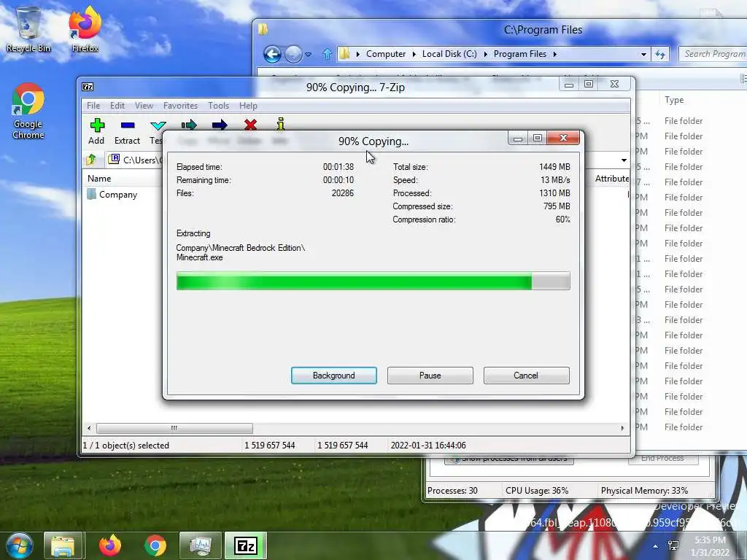Open the File menu in 7-Zip

(93, 106)
